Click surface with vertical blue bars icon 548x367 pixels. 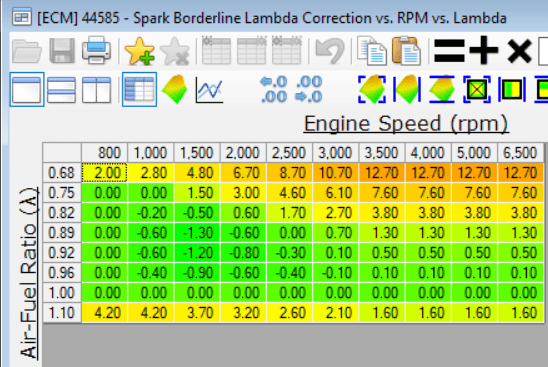point(406,89)
